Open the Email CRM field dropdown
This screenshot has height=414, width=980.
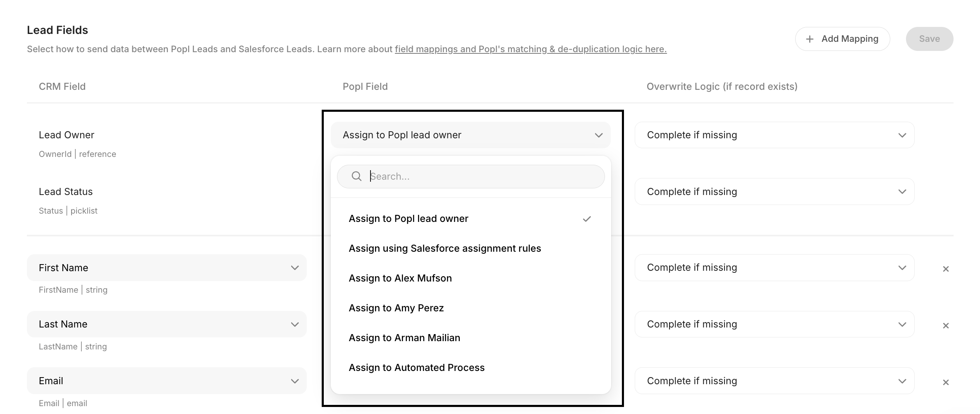click(167, 381)
